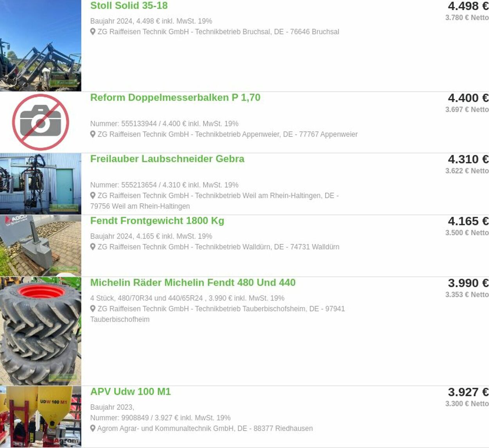Click the dealer address text ending in 77767 Appenweier
Image resolution: width=489 pixels, height=448 pixels.
pyautogui.click(x=227, y=134)
